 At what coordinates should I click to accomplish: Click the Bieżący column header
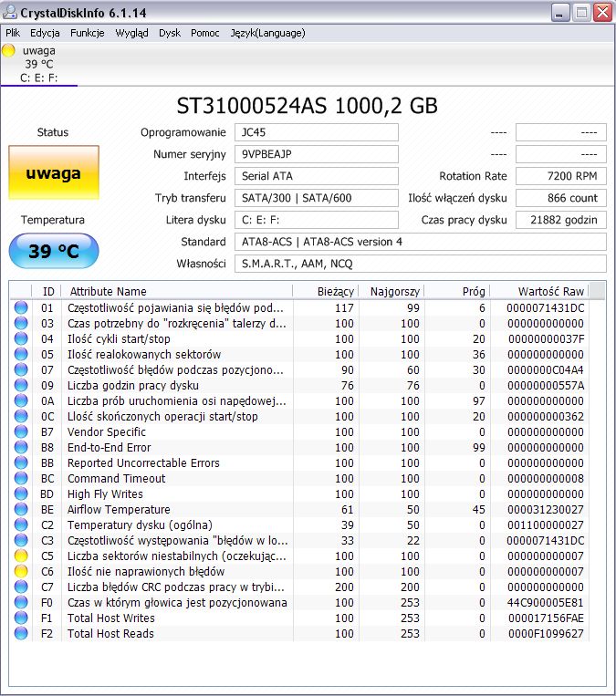(x=326, y=291)
